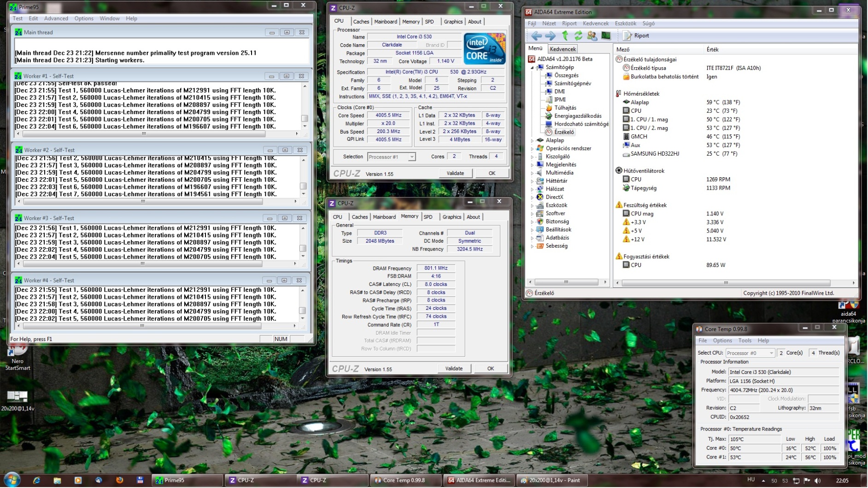Viewport: 868px width, 488px height.
Task: Open Graphics tab in lower CPU-Z window
Action: point(452,217)
